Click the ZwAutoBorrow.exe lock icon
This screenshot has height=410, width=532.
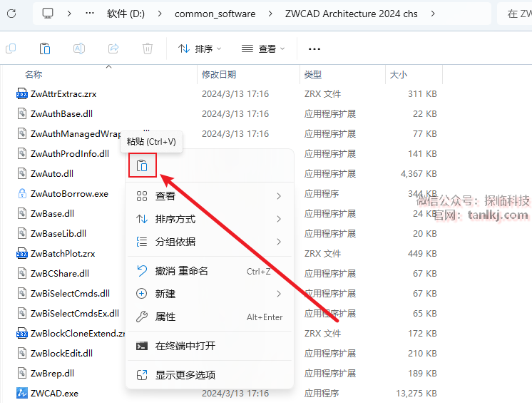point(22,194)
